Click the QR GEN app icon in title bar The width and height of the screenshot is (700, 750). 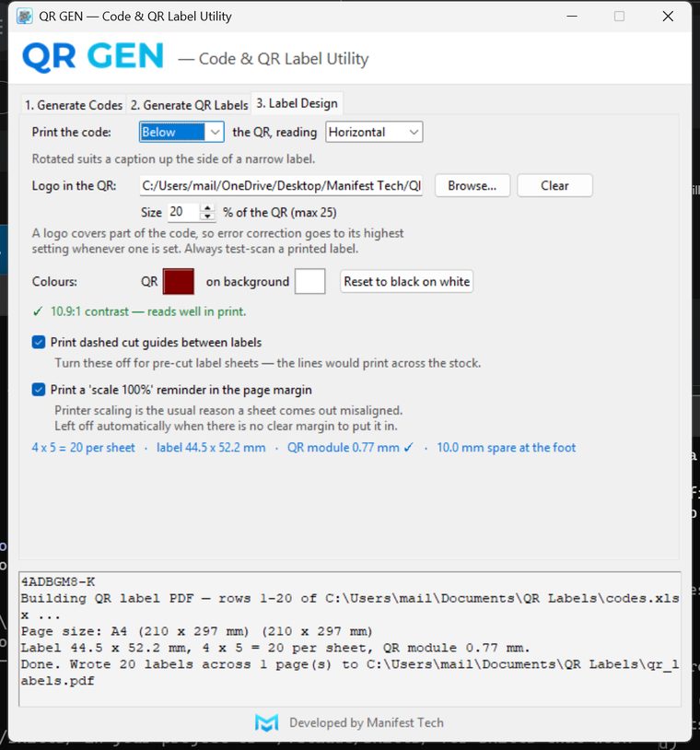point(24,17)
